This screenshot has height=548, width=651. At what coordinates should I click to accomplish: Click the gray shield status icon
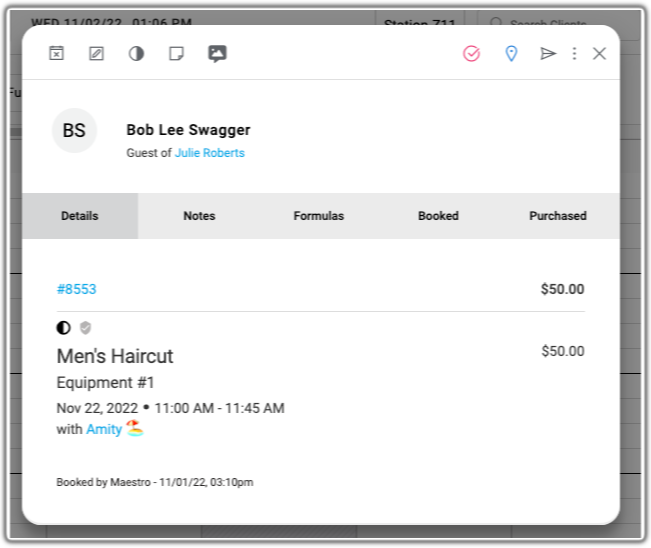(85, 328)
